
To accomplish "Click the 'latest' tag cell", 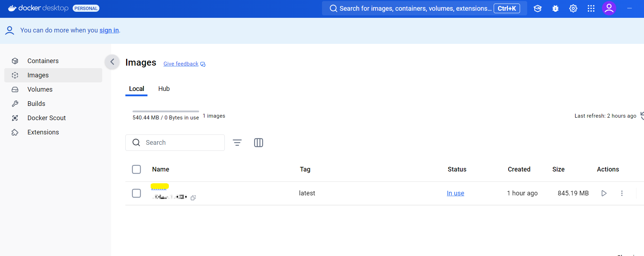I will click(x=307, y=193).
